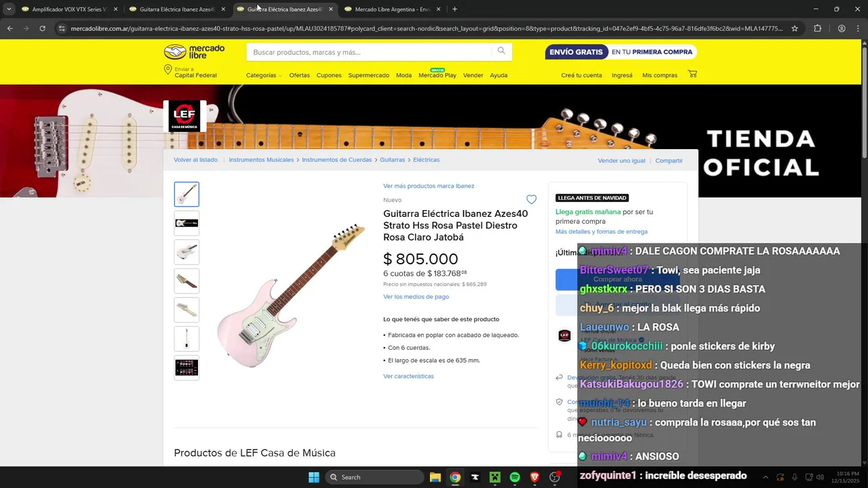The image size is (868, 488).
Task: Open Eléctricas breadcrumb link
Action: coord(427,160)
